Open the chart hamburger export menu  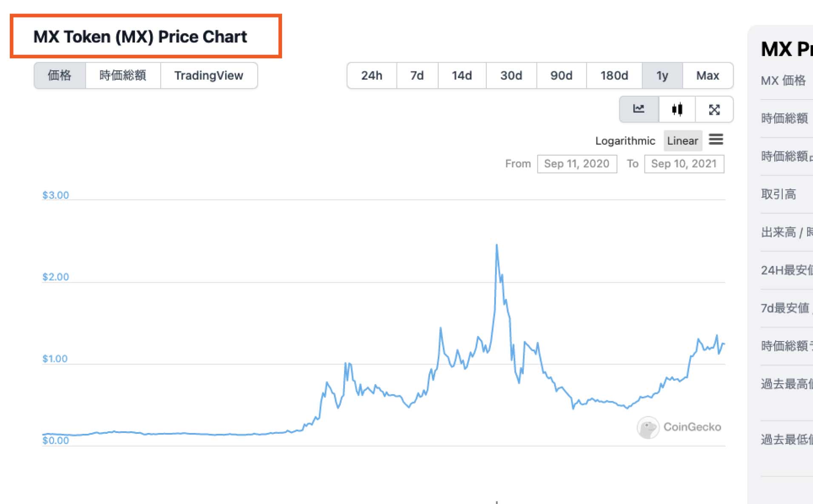pos(716,140)
